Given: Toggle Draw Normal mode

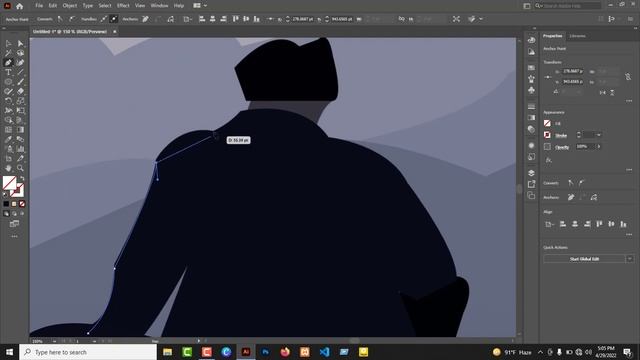Looking at the screenshot, I should pos(6,213).
